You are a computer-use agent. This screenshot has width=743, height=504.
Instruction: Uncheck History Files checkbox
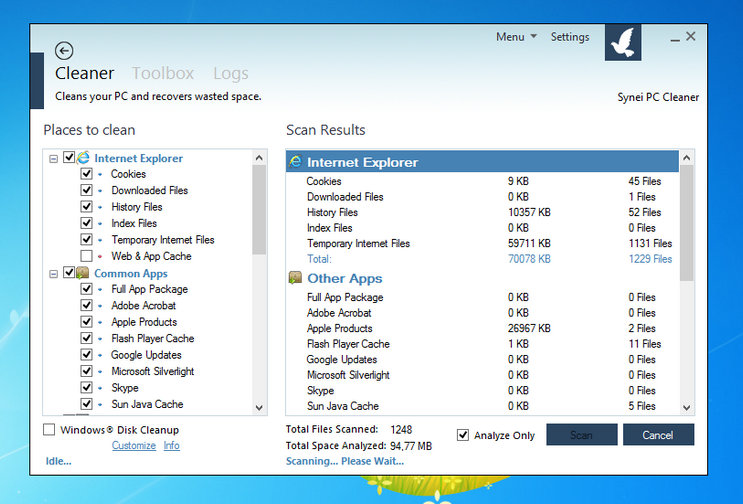pyautogui.click(x=86, y=207)
